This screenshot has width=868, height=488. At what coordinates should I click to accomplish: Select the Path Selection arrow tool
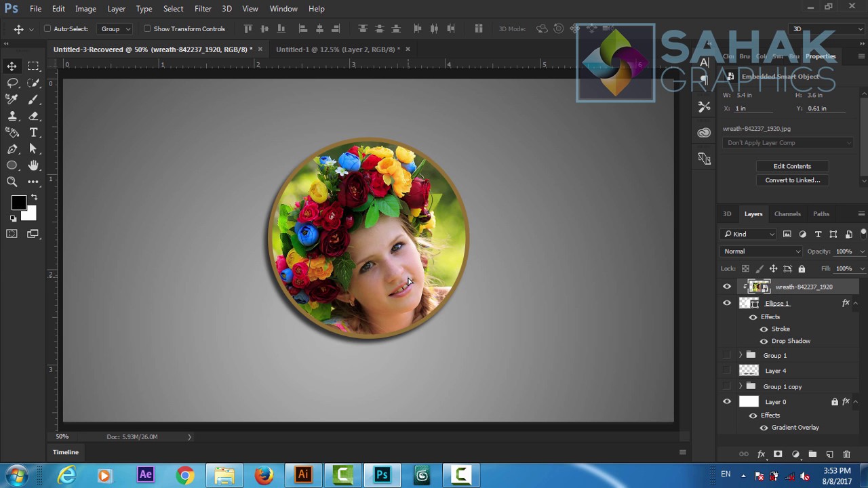(x=33, y=149)
